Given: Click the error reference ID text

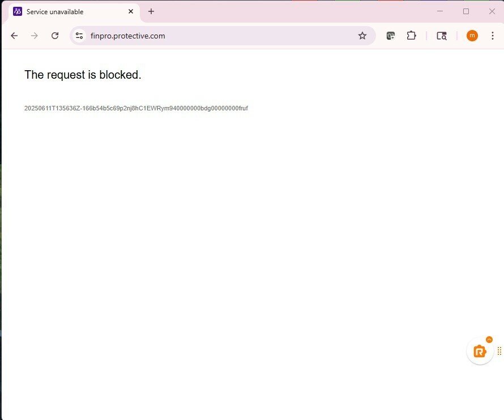Looking at the screenshot, I should coord(136,108).
